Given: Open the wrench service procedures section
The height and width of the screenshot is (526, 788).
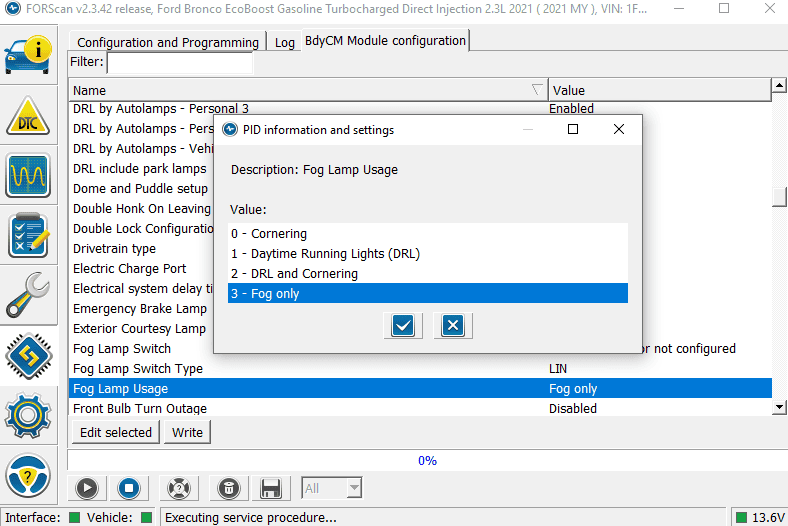Looking at the screenshot, I should point(28,295).
